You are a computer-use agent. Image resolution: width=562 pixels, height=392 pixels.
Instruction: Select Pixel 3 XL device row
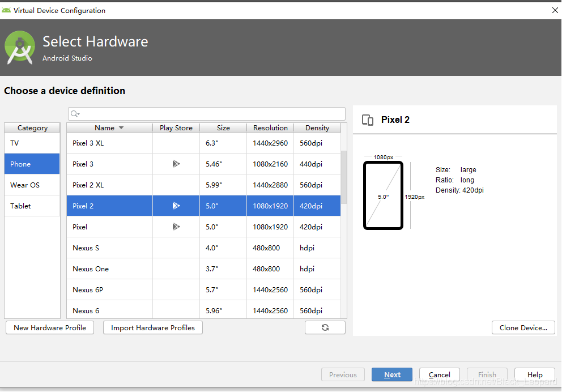tap(203, 143)
